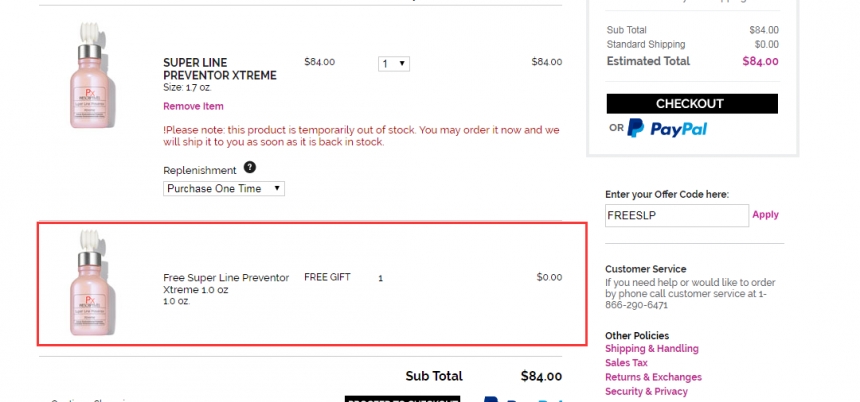Click the out of stock notice text
Image resolution: width=860 pixels, height=402 pixels.
361,136
